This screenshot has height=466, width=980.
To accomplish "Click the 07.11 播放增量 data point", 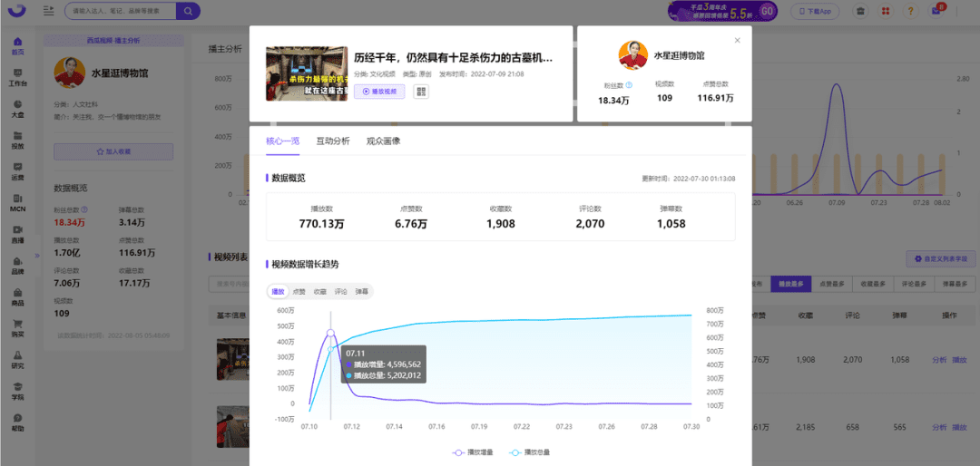I will coord(330,334).
